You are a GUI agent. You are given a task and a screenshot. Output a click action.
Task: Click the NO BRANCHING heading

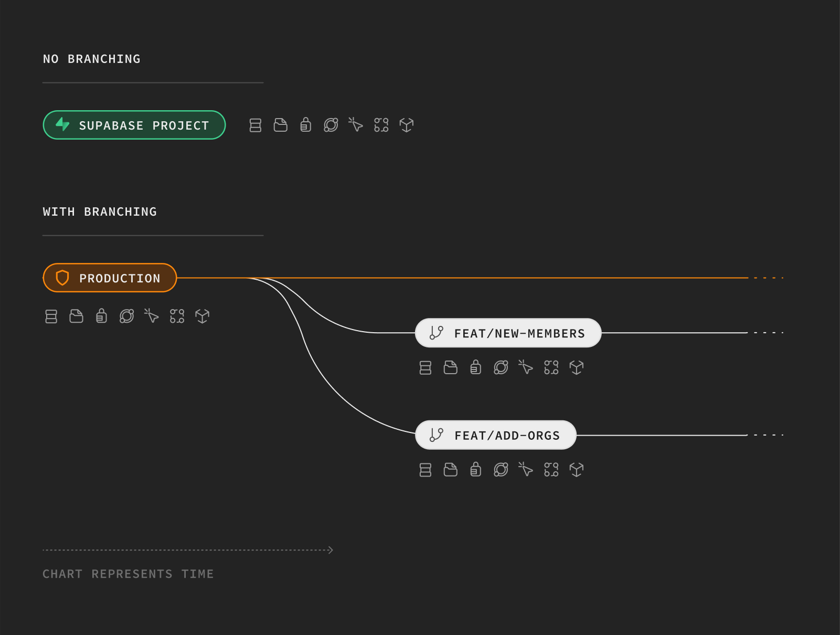click(x=92, y=59)
